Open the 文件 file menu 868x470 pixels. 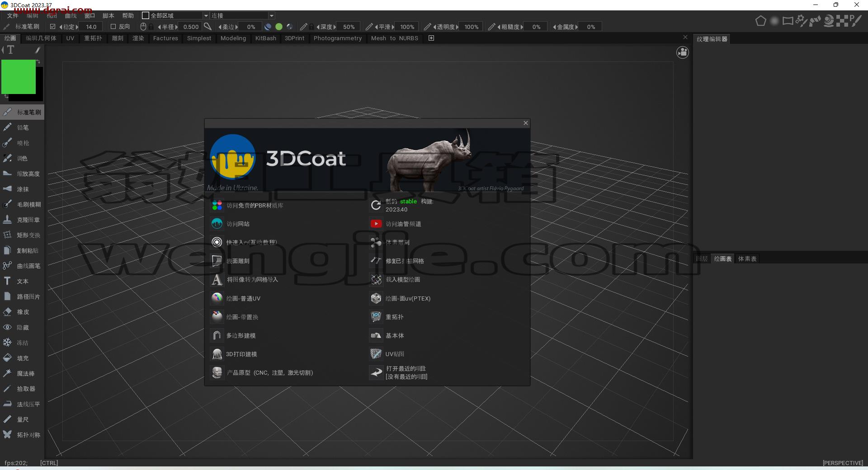13,15
